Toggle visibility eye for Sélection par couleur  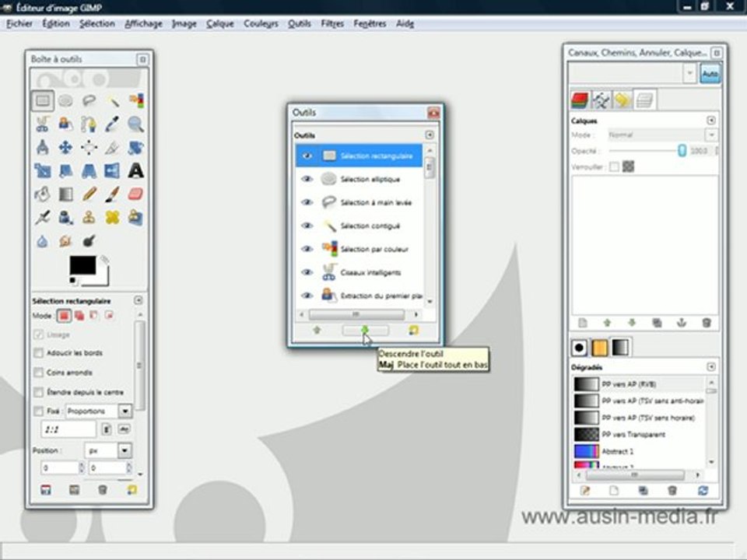click(x=307, y=249)
